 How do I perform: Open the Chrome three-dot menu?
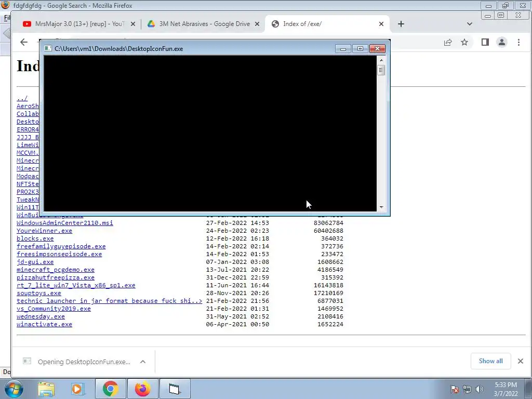tap(518, 42)
